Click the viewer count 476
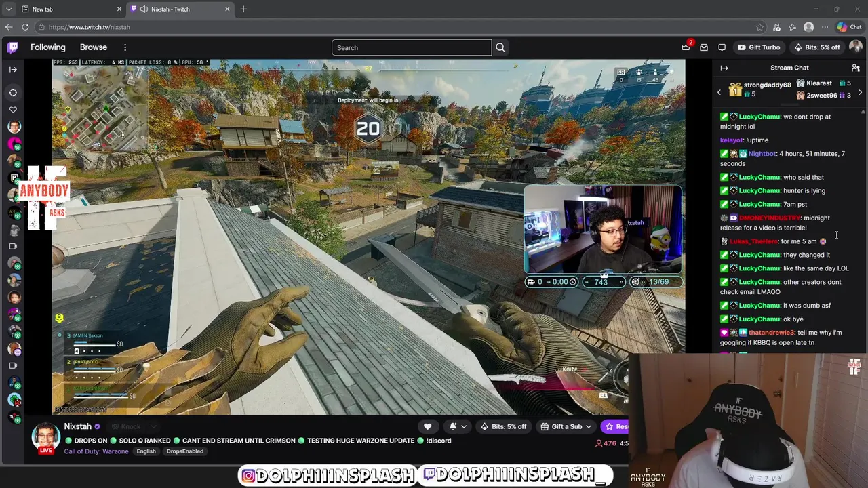 606,443
